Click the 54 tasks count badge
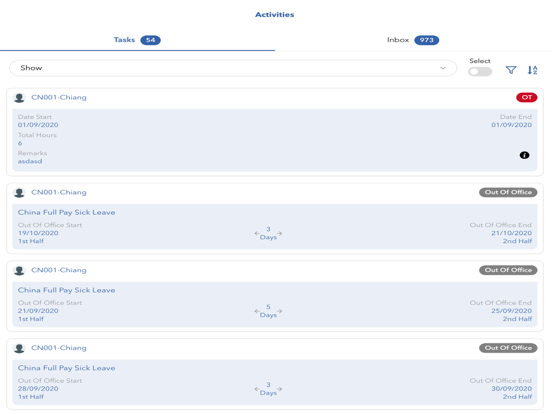The image size is (552, 414). (150, 40)
